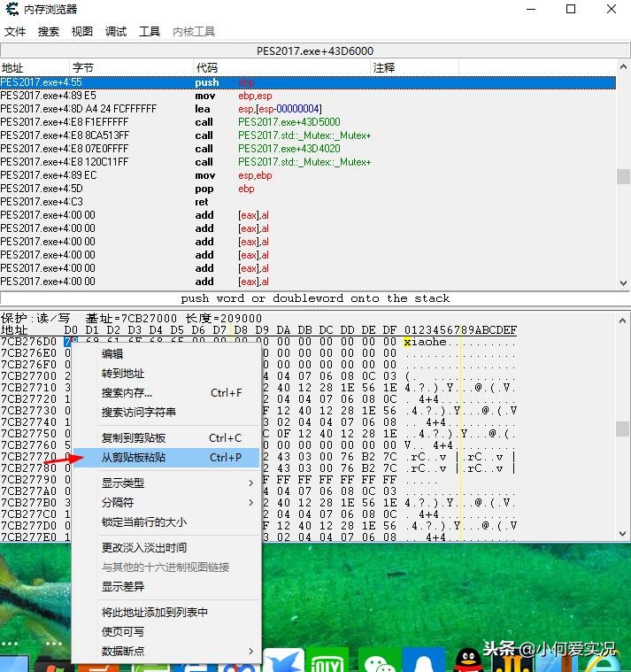631x672 pixels.
Task: Click the 代码 column header
Action: [x=206, y=68]
